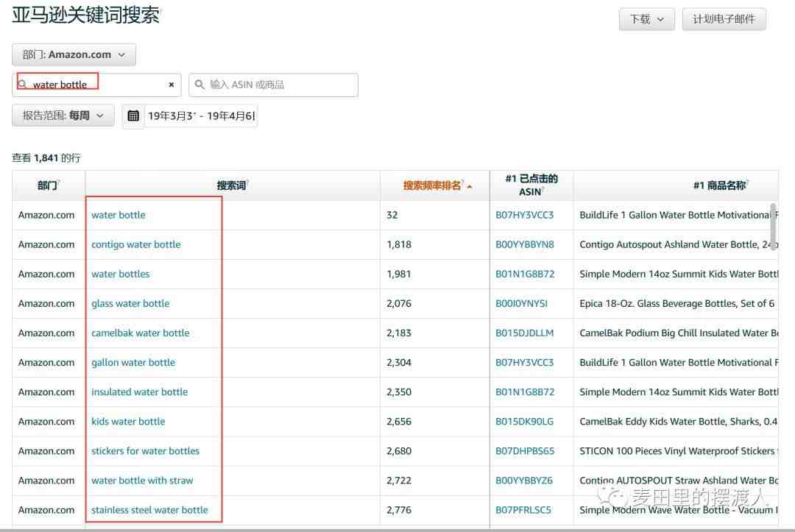Sort by the 搜索词 column header
Screen dimensions: 795x532
point(232,185)
